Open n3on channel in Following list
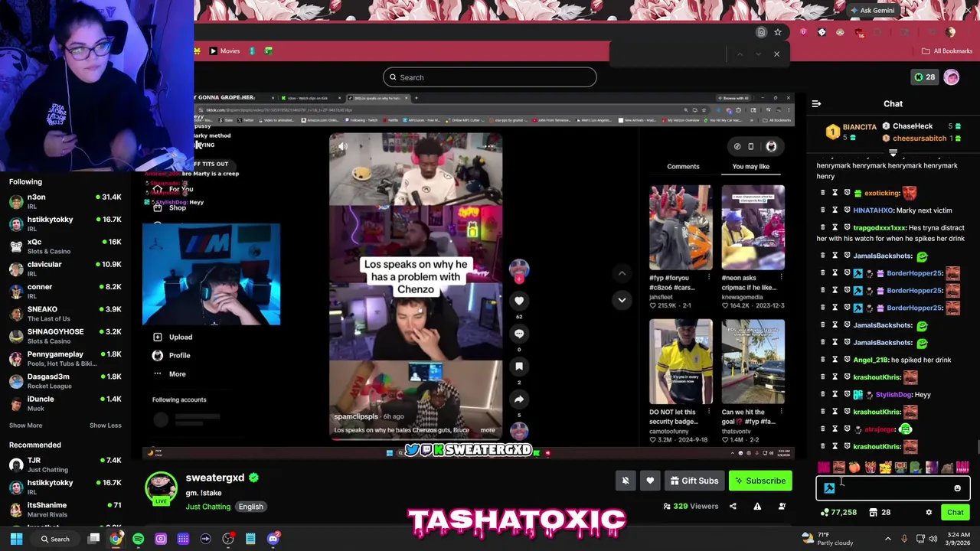Image resolution: width=980 pixels, height=551 pixels. tap(65, 201)
